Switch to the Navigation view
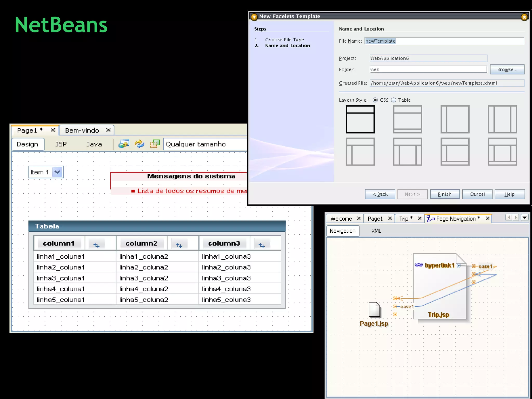This screenshot has width=532, height=399. click(343, 231)
